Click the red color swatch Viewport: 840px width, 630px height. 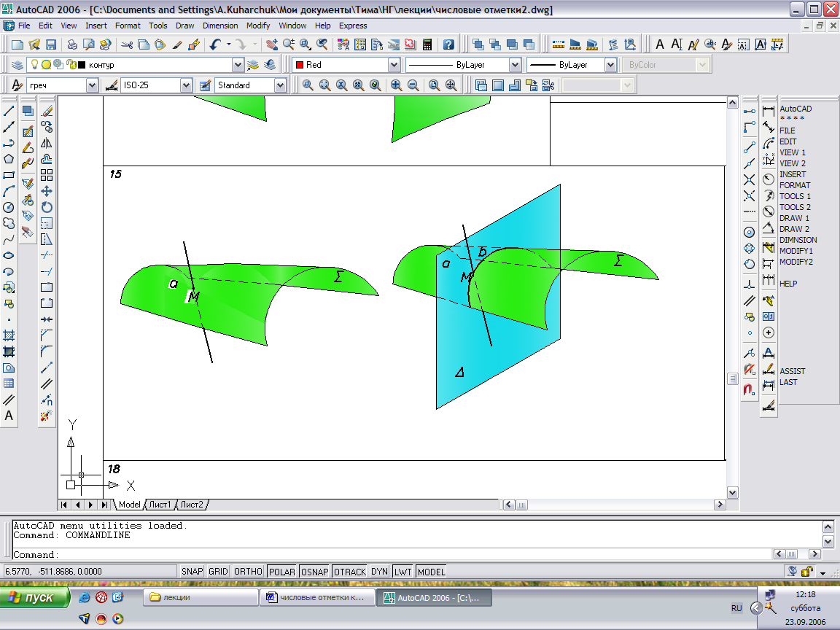[300, 65]
